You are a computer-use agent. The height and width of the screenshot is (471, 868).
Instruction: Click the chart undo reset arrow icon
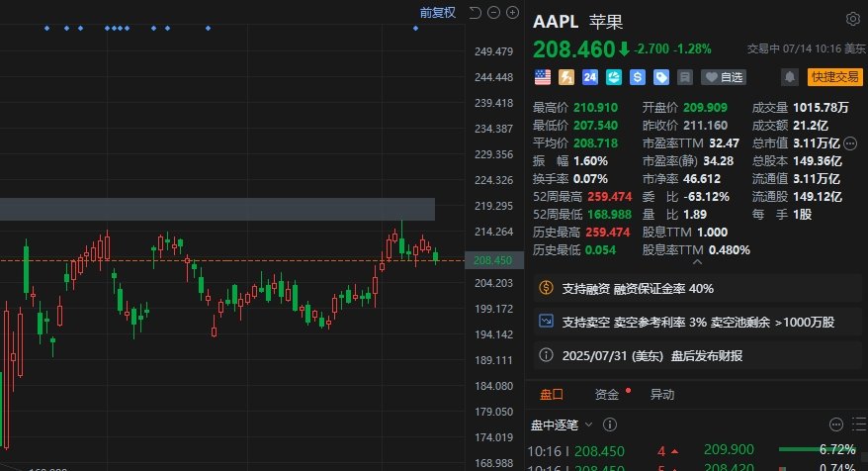click(x=475, y=12)
